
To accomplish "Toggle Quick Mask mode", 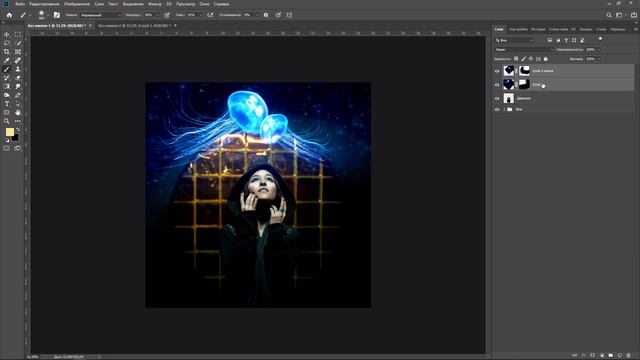I will point(7,149).
